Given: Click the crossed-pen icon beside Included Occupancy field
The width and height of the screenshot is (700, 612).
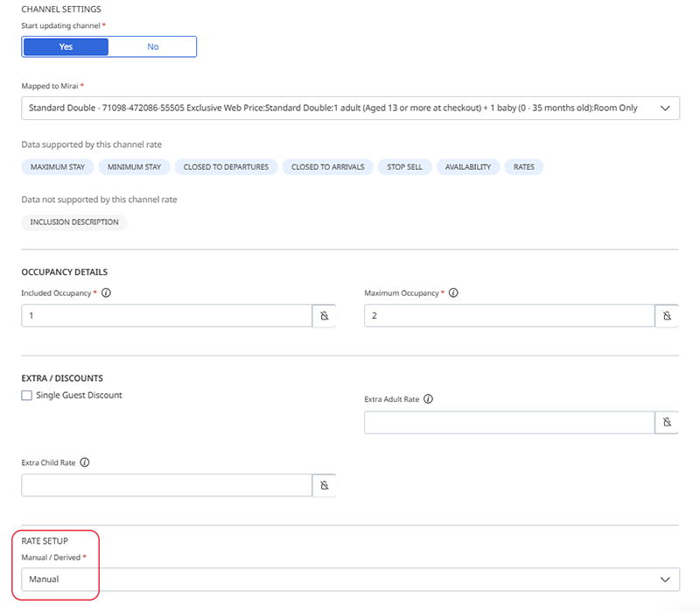Looking at the screenshot, I should (x=324, y=315).
